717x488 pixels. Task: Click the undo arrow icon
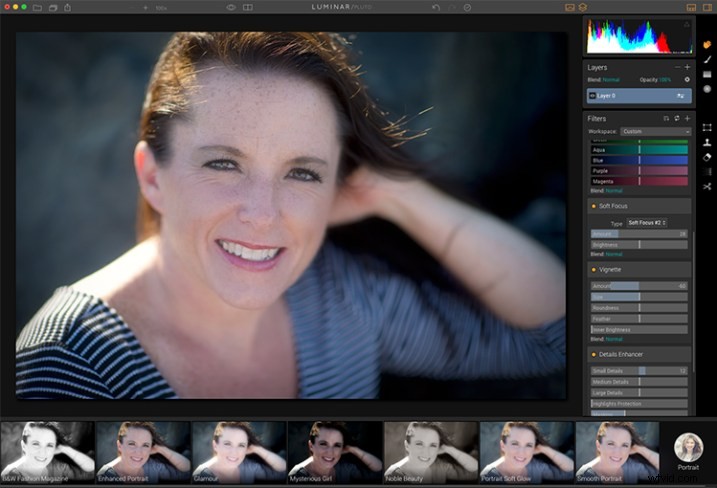(x=436, y=7)
